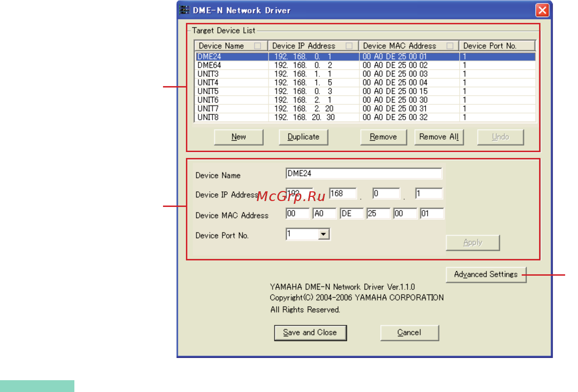Click the MAC field containing DE
Screen dimensions: 578x392
[352, 214]
